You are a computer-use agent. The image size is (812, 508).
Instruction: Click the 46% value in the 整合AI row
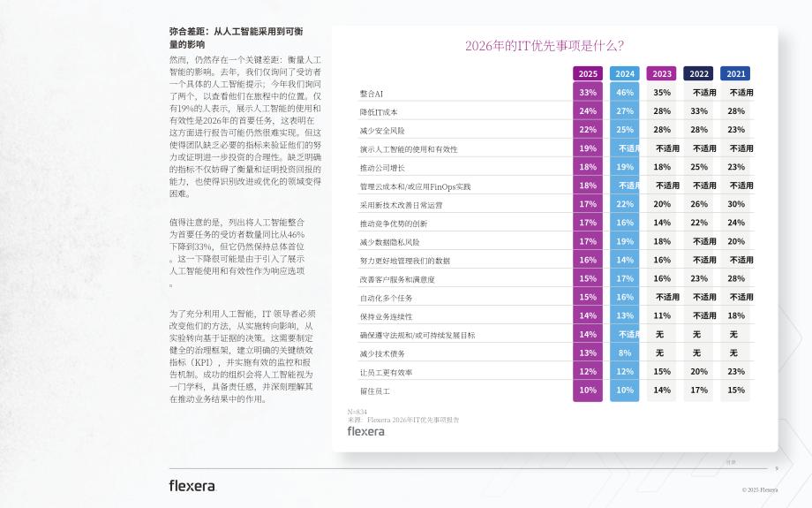pyautogui.click(x=625, y=92)
